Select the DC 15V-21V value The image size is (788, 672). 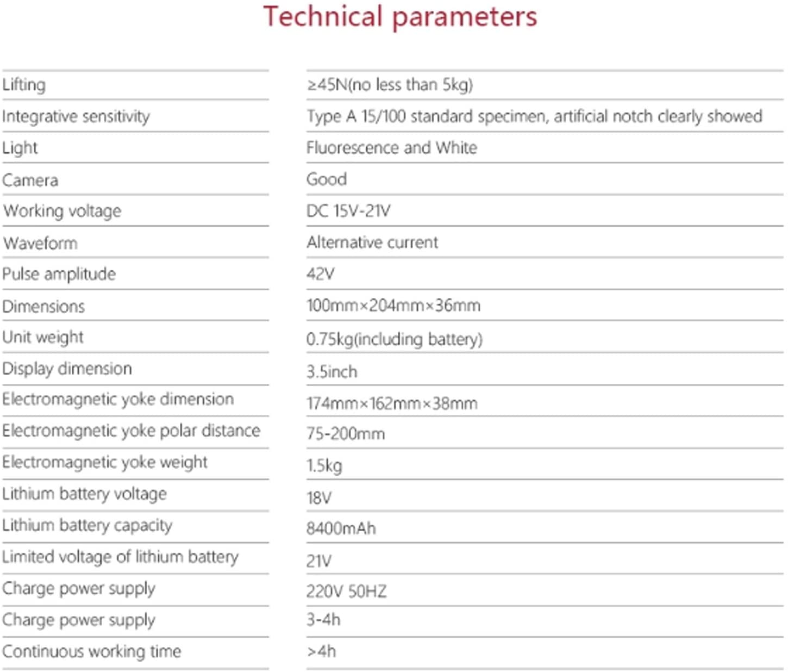tap(348, 210)
